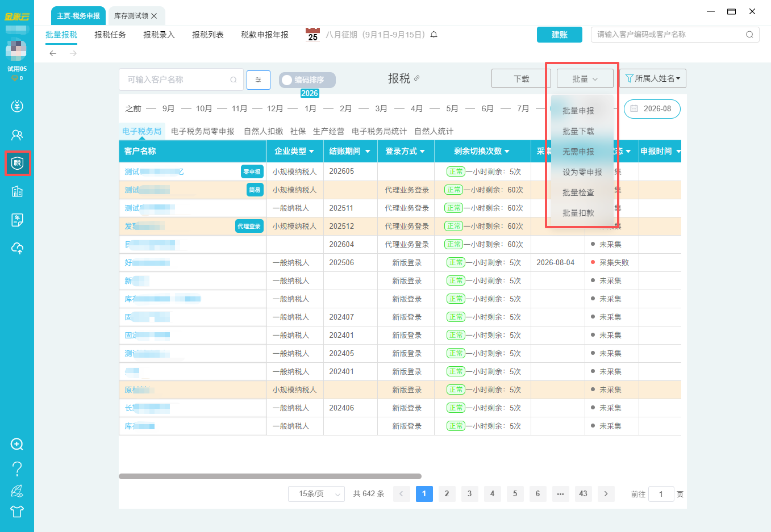Click the pagination ellipsis button
The height and width of the screenshot is (532, 771).
[x=560, y=494]
